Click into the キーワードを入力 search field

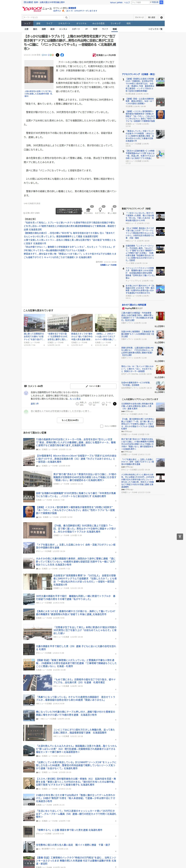click(x=44, y=18)
